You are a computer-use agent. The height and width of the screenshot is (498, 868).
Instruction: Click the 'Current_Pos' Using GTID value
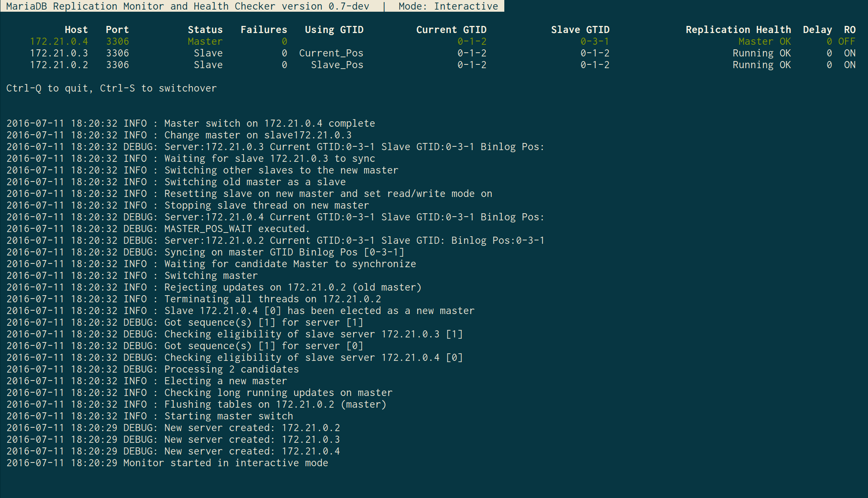[331, 53]
